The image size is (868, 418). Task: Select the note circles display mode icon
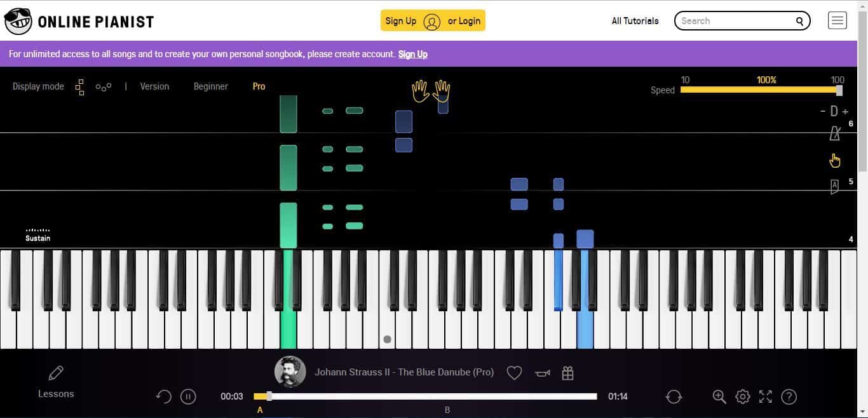pos(104,87)
